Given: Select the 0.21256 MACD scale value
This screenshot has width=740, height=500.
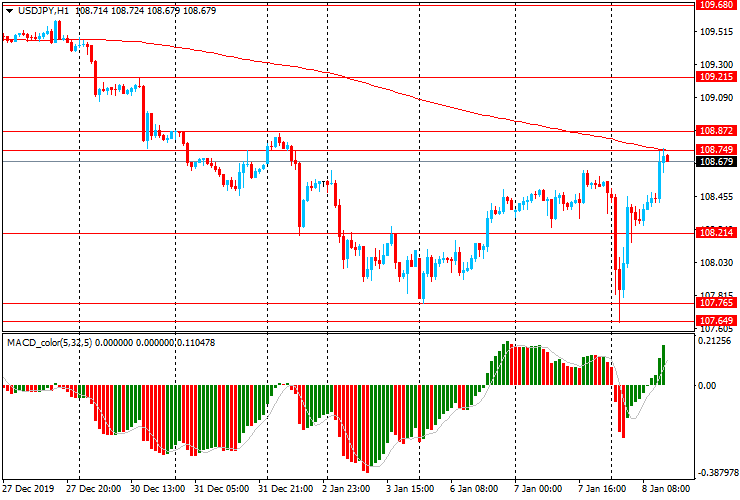Looking at the screenshot, I should [x=714, y=341].
